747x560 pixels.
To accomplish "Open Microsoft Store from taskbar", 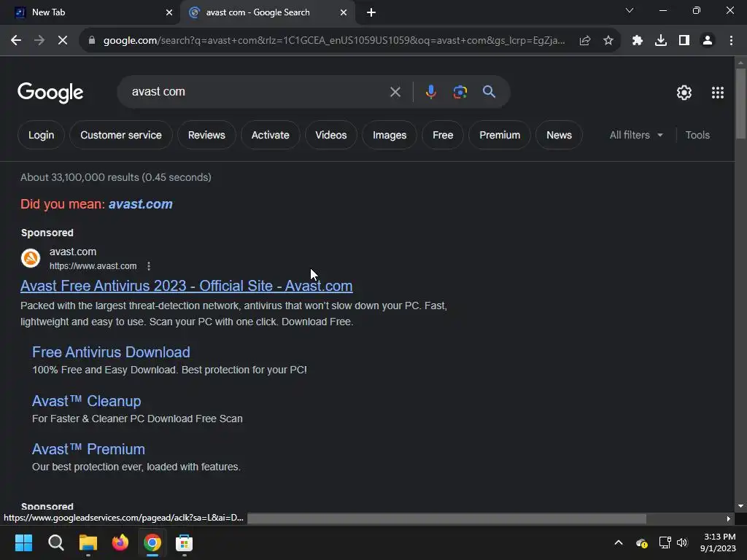I will click(x=184, y=542).
